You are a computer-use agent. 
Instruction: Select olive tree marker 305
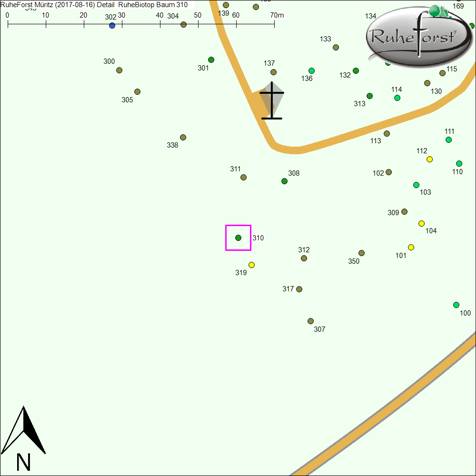pyautogui.click(x=138, y=92)
